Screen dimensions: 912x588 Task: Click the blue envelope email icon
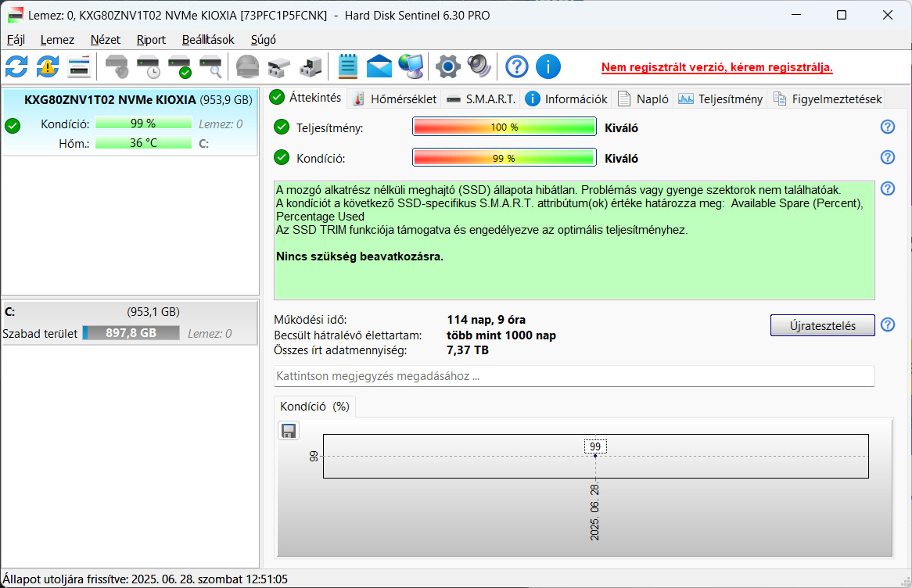click(379, 67)
